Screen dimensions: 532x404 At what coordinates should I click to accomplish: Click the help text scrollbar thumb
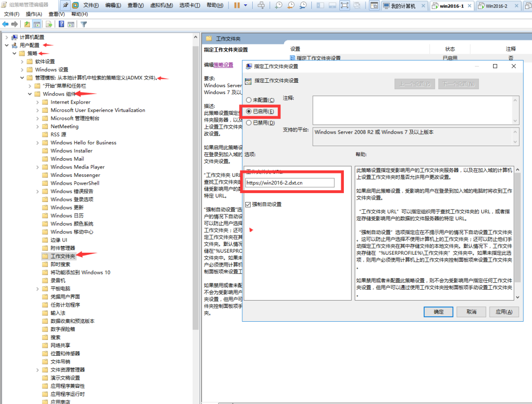(517, 228)
